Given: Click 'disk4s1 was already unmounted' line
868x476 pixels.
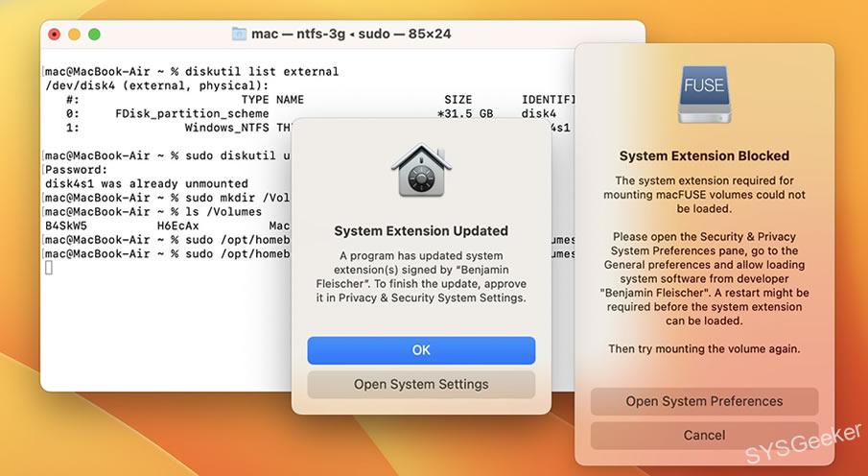Looking at the screenshot, I should coord(146,183).
